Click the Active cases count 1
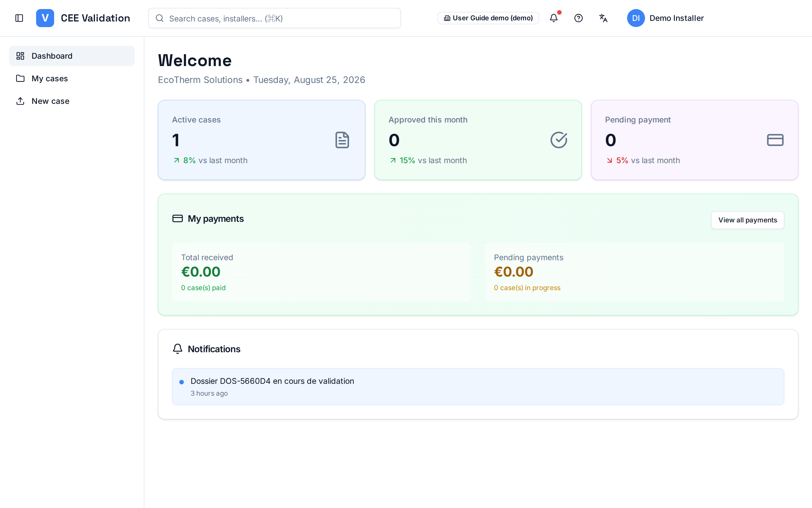812x508 pixels. tap(176, 140)
